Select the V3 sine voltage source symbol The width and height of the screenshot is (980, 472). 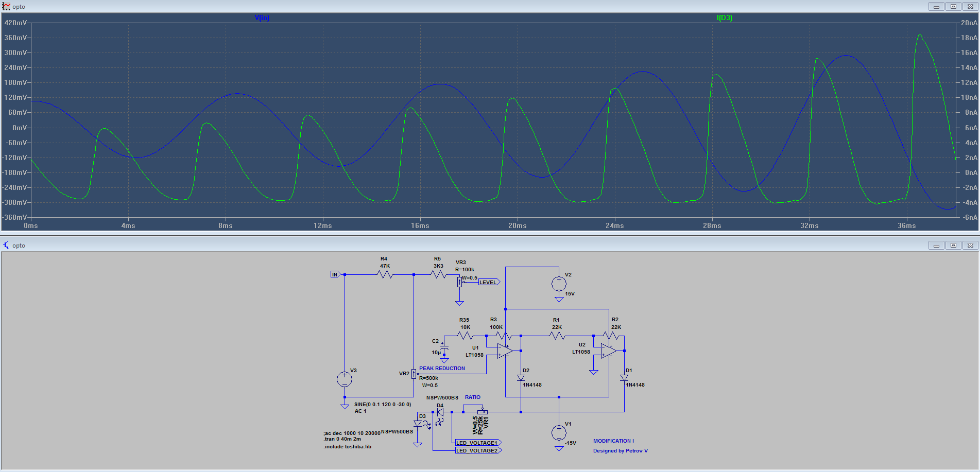345,379
